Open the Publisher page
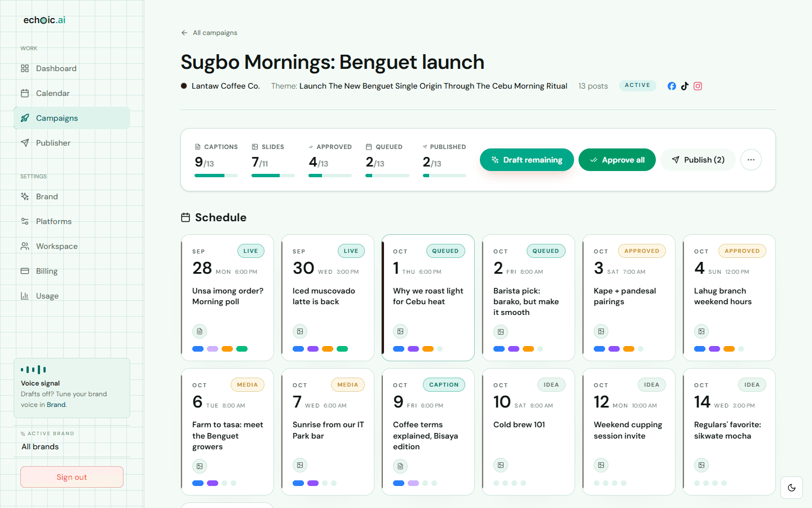 click(72, 143)
